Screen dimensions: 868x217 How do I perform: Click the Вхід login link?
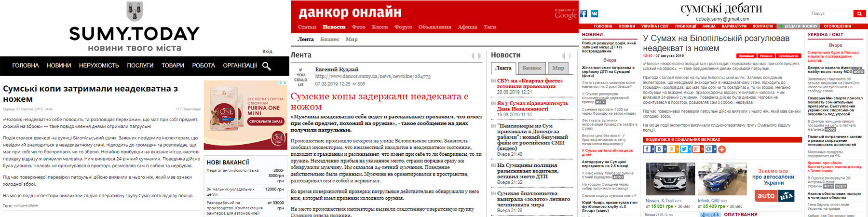(x=267, y=52)
